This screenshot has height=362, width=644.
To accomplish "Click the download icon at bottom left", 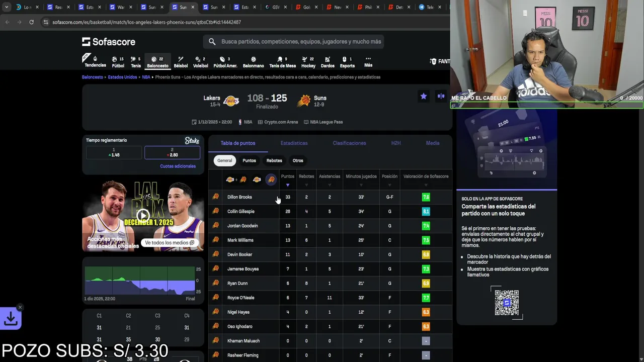I will pyautogui.click(x=11, y=318).
